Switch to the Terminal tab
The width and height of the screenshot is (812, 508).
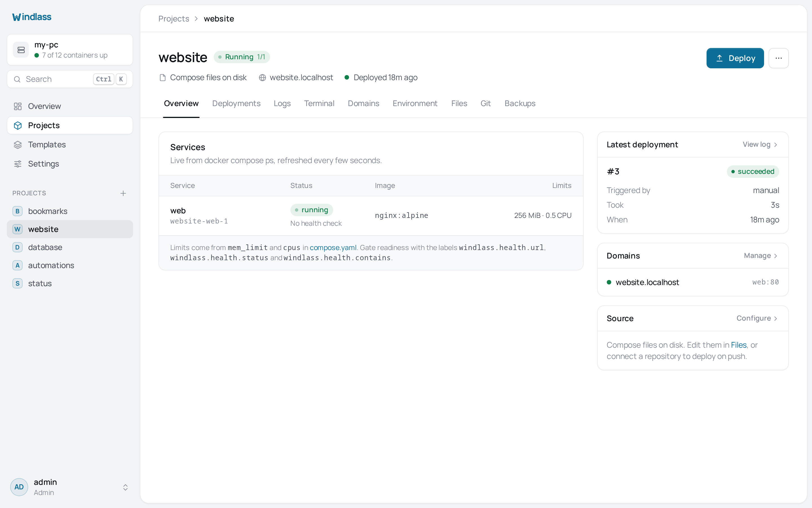(x=319, y=104)
